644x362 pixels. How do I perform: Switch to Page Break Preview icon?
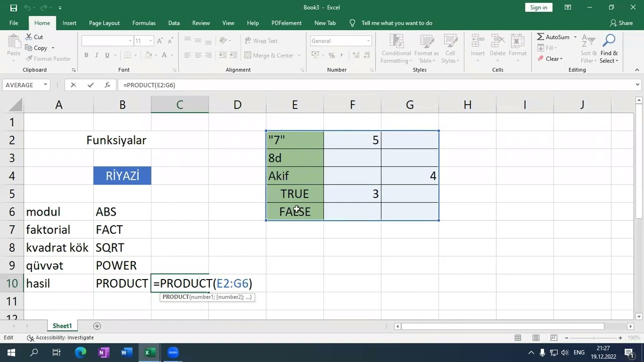pyautogui.click(x=553, y=338)
